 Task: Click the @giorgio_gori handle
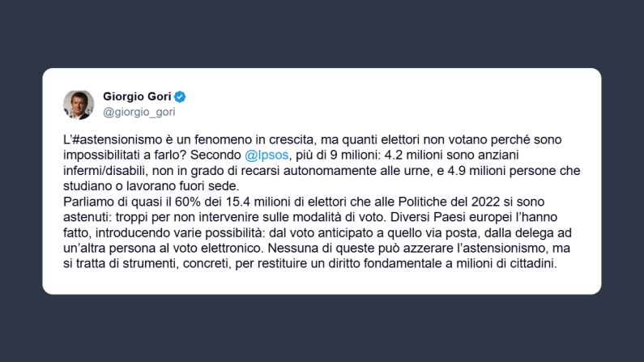point(139,112)
